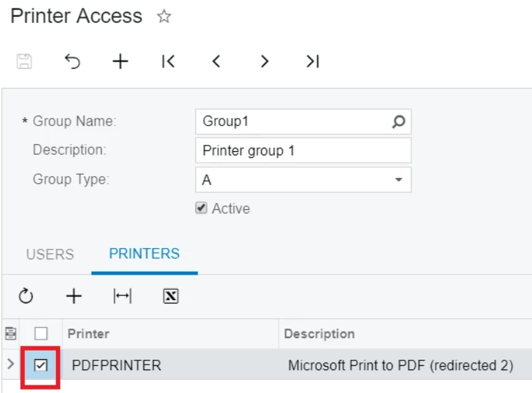Screen dimensions: 532x393
Task: Refresh the printers grid
Action: (x=26, y=296)
